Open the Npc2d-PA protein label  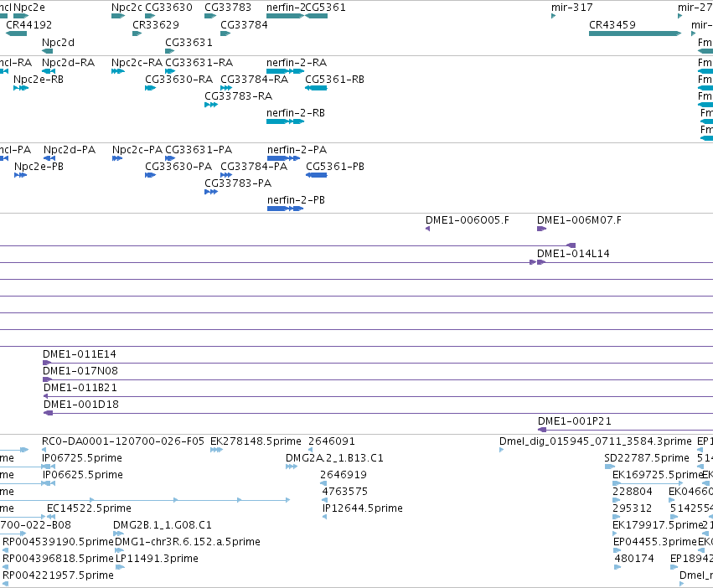[x=70, y=150]
